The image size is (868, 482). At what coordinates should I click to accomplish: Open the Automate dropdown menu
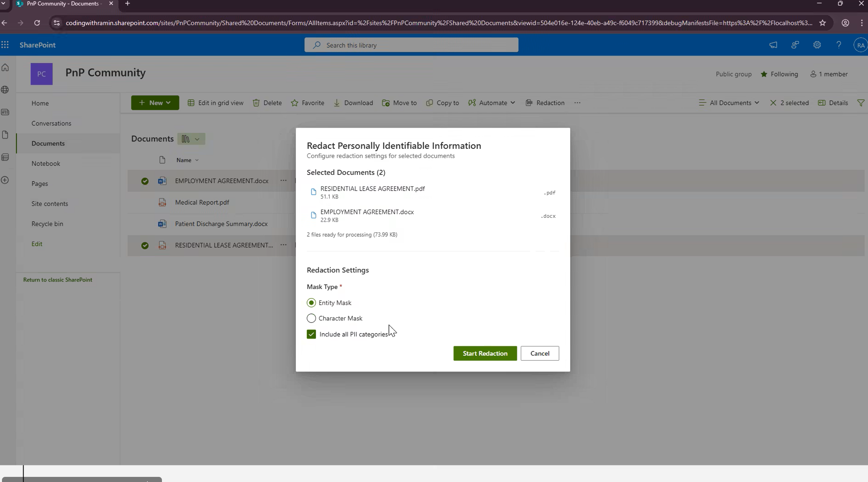click(492, 103)
